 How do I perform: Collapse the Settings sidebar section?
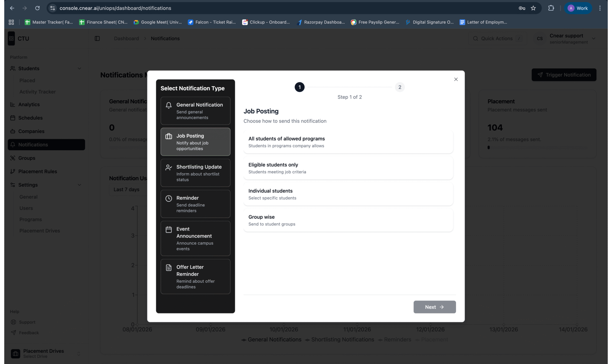[x=79, y=185]
